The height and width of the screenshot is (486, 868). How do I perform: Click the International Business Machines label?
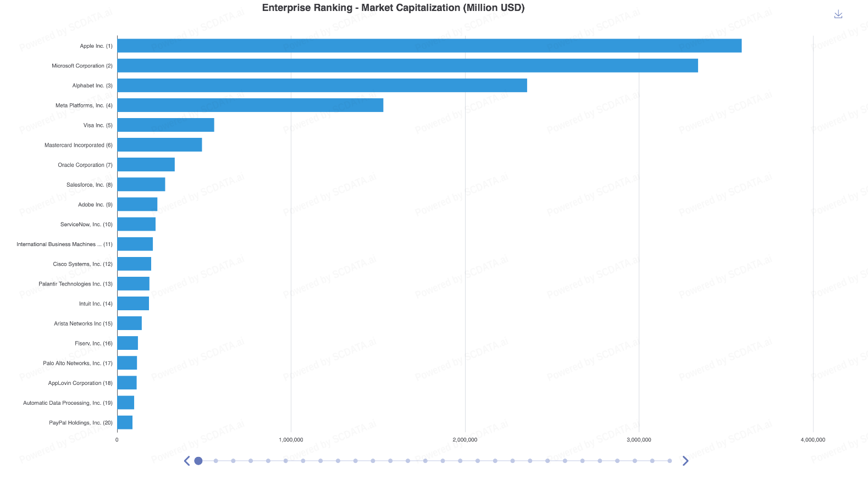[x=64, y=244]
